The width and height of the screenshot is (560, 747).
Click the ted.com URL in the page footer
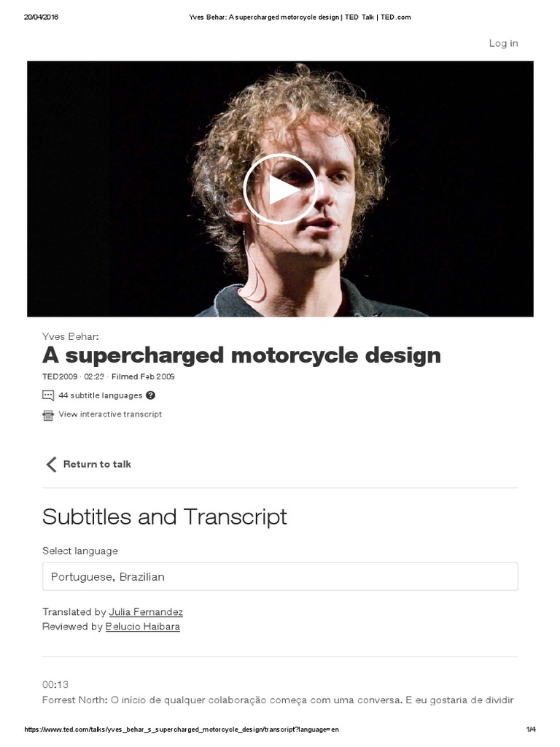tap(182, 729)
